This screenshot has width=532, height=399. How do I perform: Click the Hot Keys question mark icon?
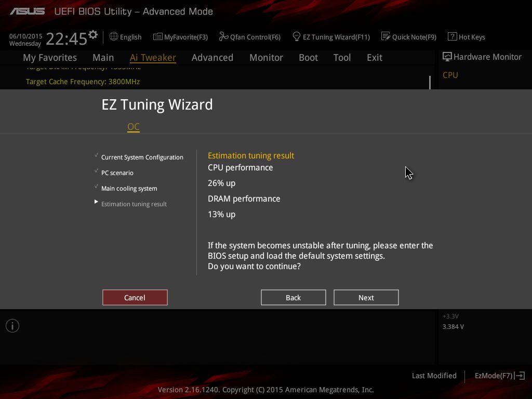[452, 37]
